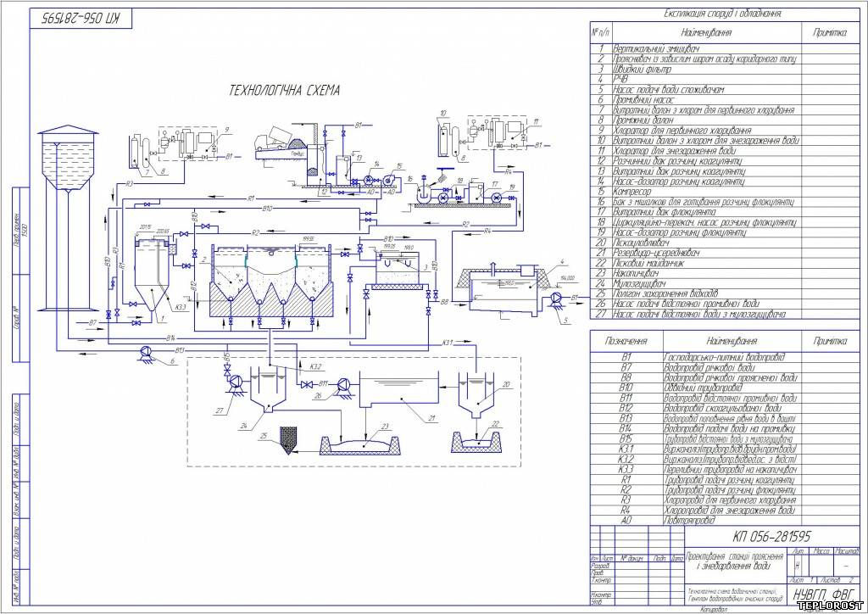Click the 'Швидкий фільтр' row

pos(726,70)
